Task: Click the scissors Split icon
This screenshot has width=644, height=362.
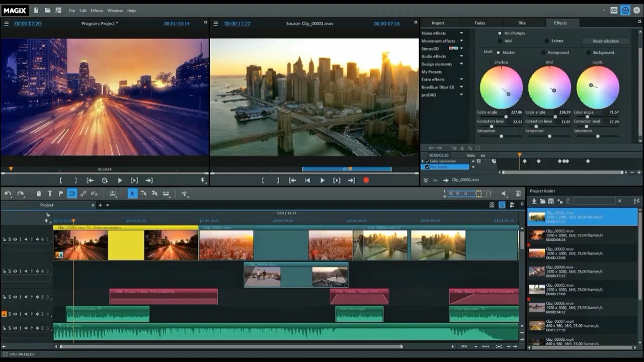Action: point(184,194)
